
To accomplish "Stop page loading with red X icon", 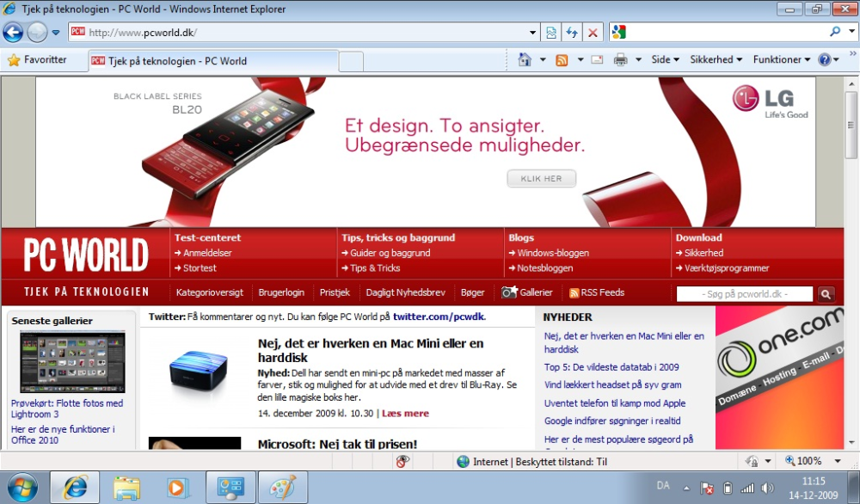I will click(x=593, y=33).
